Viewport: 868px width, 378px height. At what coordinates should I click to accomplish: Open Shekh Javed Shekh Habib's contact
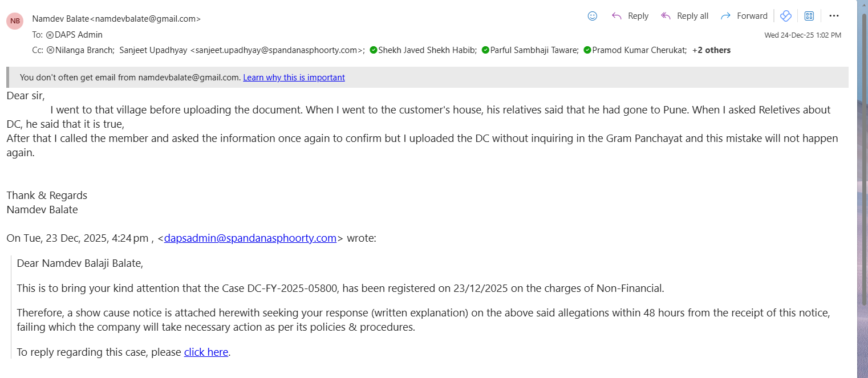coord(427,50)
